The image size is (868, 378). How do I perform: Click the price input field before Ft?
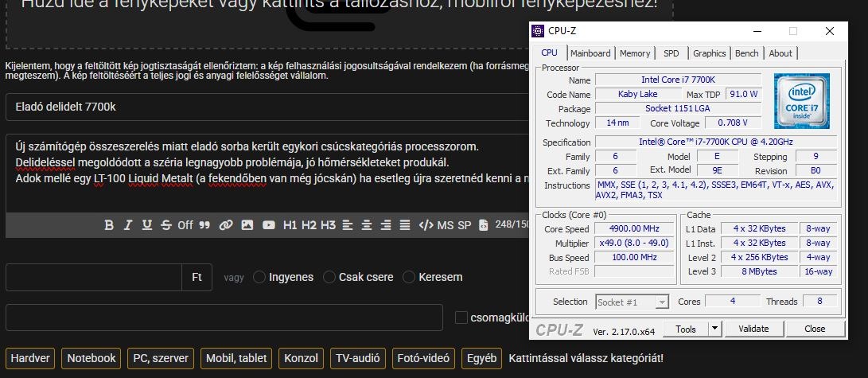pyautogui.click(x=94, y=277)
